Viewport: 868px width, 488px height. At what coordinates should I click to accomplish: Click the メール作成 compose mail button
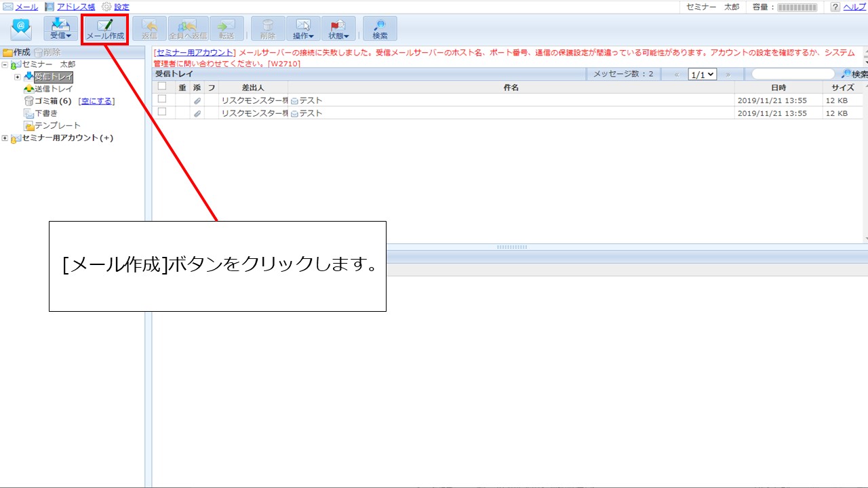point(105,29)
